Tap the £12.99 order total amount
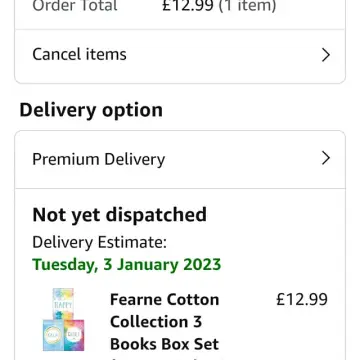Viewport: 360px width, 360px height. coord(188,6)
